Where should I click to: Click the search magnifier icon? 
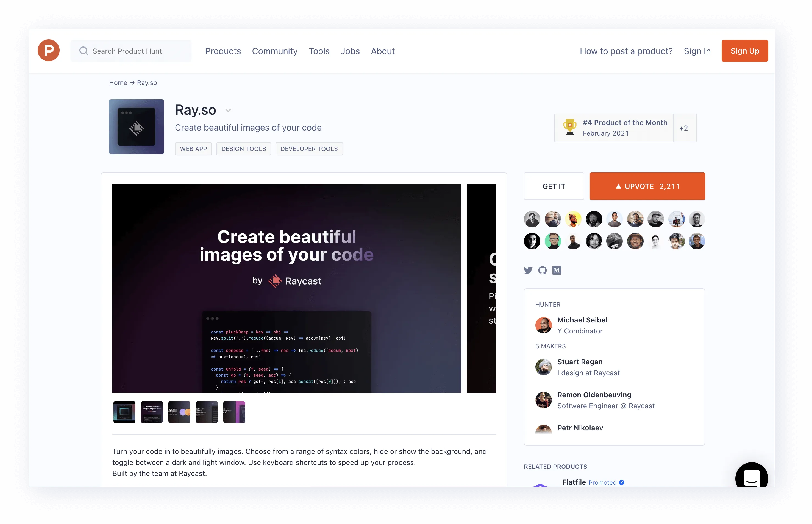(84, 51)
